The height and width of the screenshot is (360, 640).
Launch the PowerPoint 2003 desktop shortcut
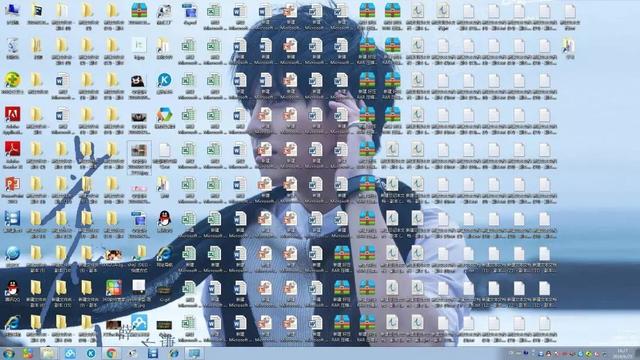pyautogui.click(x=13, y=190)
